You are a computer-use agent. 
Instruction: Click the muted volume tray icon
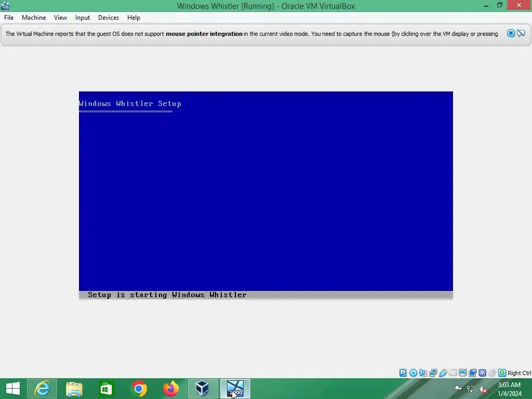click(x=483, y=389)
